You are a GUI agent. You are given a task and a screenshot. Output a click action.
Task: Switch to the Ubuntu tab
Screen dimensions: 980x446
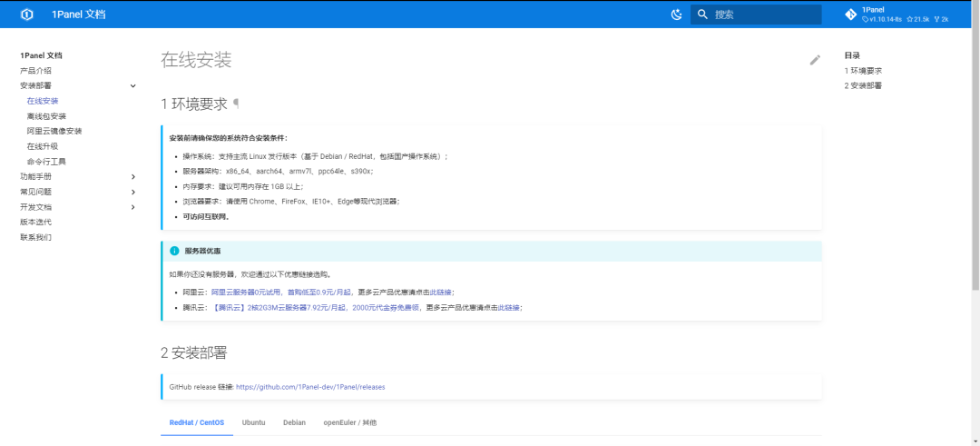(253, 422)
